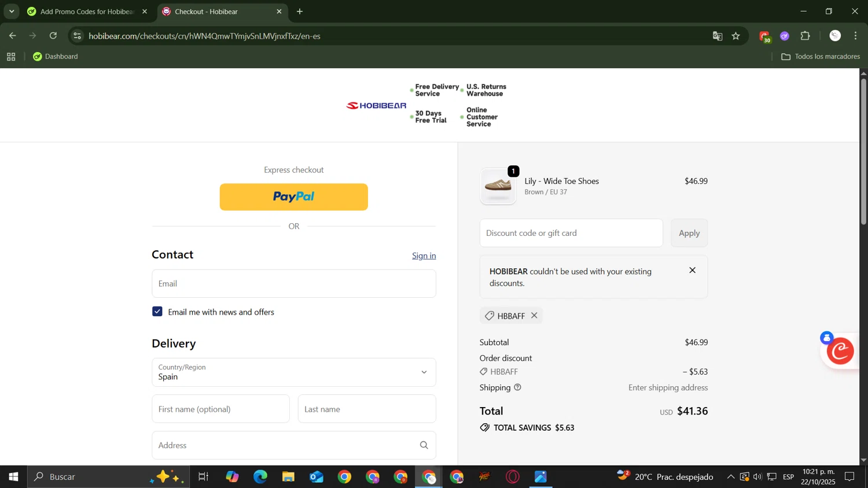This screenshot has width=868, height=488.
Task: Open the tab search dropdown arrow
Action: point(12,12)
